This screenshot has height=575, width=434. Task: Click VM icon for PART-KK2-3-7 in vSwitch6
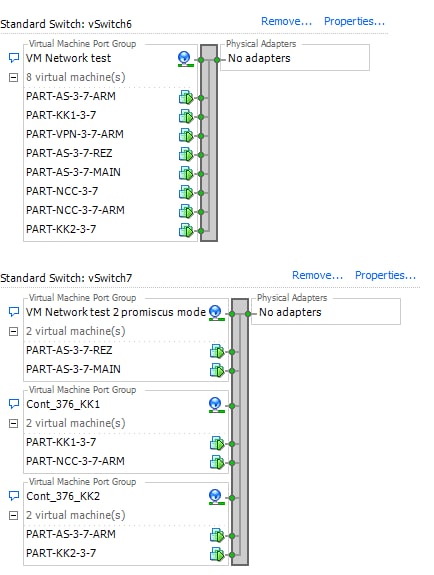(x=186, y=231)
